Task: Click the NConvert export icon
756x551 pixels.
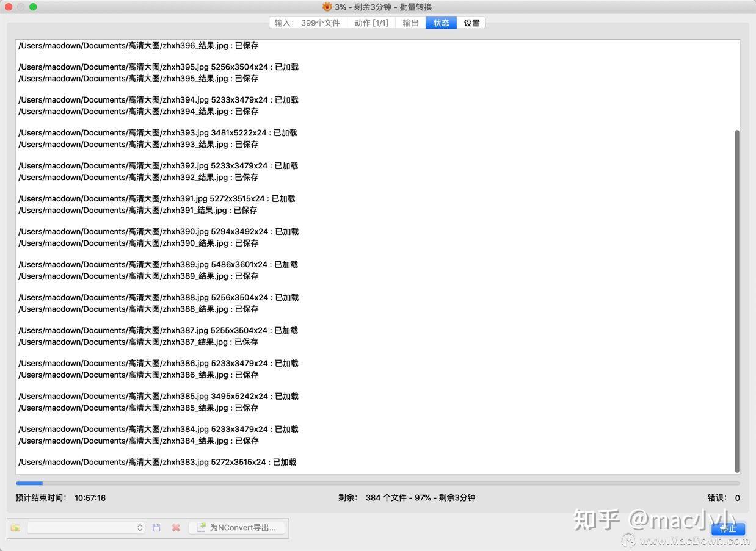Action: point(202,528)
